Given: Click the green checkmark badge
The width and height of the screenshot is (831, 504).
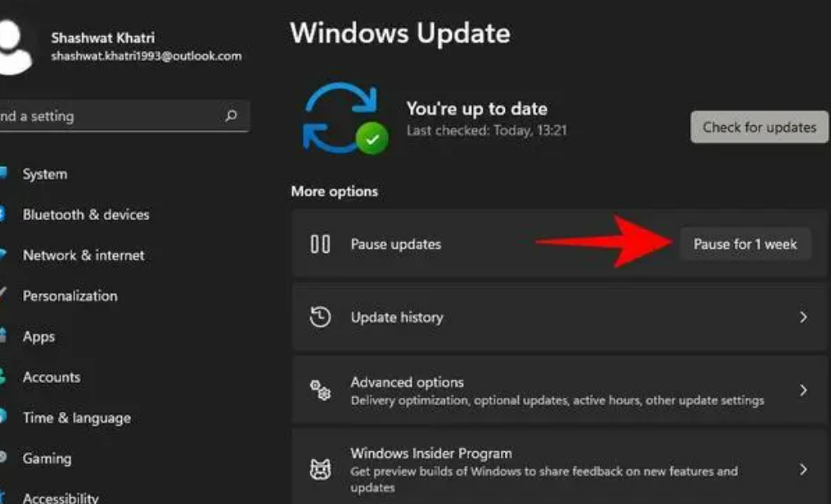Looking at the screenshot, I should pyautogui.click(x=372, y=138).
